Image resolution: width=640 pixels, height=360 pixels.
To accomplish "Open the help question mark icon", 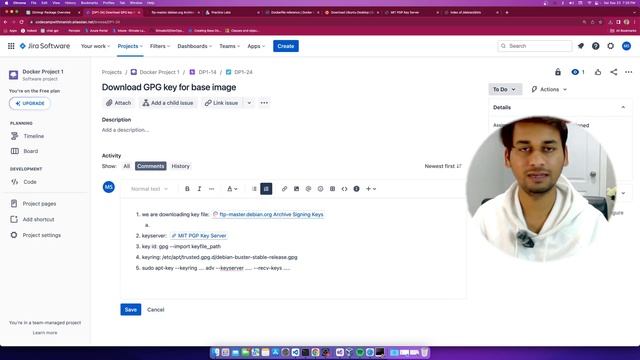I will [x=596, y=46].
